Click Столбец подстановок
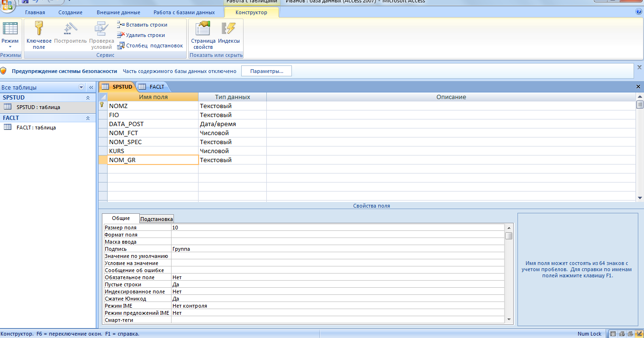644x338 pixels. point(150,46)
